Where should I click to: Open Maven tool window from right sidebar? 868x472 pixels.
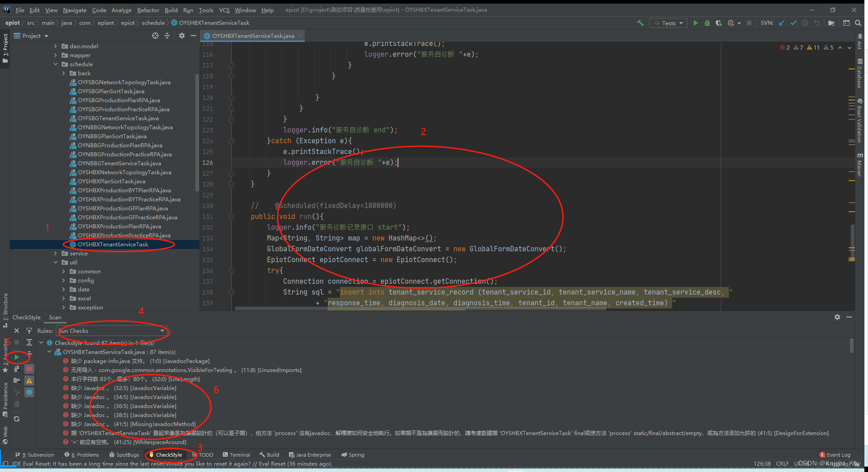tap(859, 166)
